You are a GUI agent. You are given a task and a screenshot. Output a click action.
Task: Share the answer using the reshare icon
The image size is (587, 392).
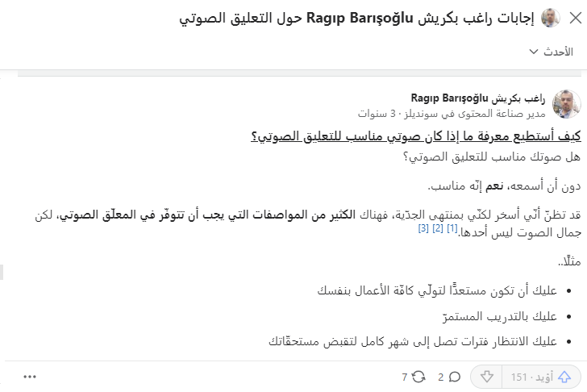point(418,377)
